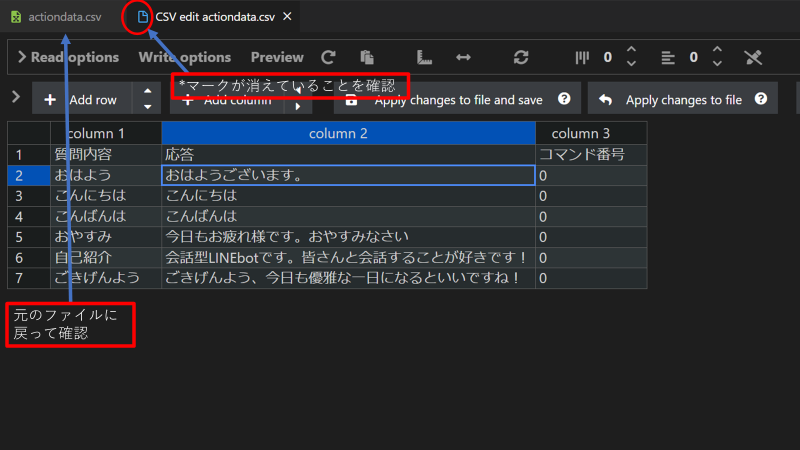Image resolution: width=800 pixels, height=450 pixels.
Task: Select row header 2
Action: (x=29, y=176)
